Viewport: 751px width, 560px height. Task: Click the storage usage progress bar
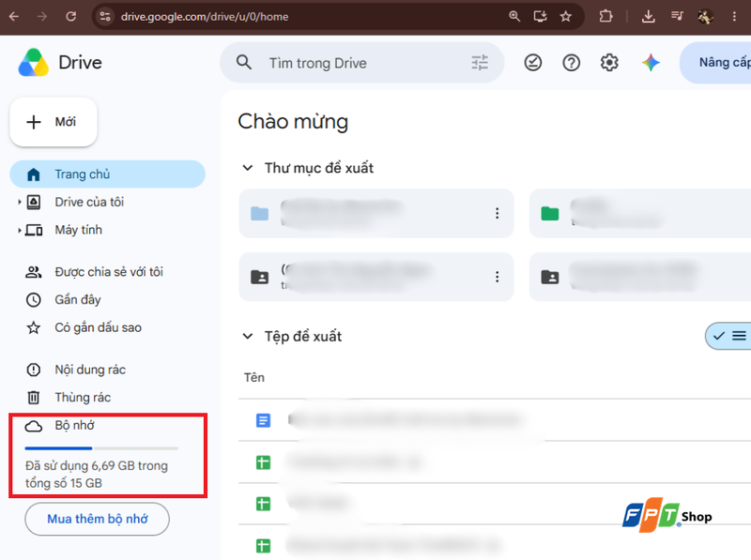coord(101,448)
